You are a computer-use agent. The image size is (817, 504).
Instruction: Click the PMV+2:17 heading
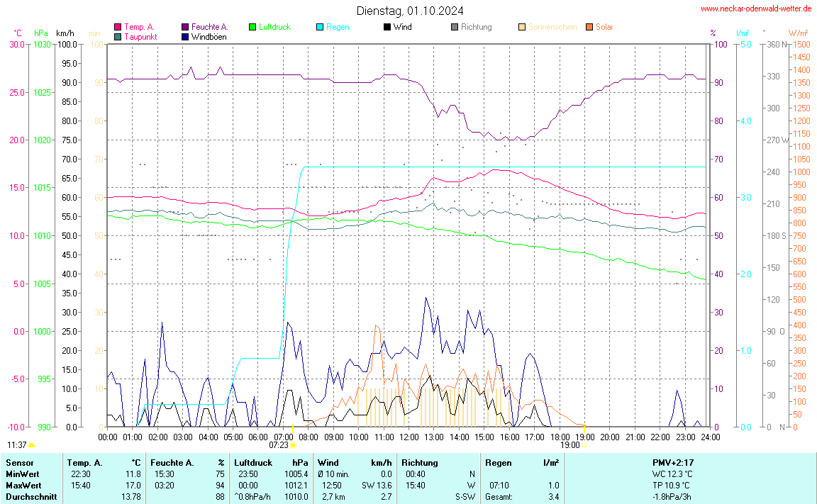673,462
